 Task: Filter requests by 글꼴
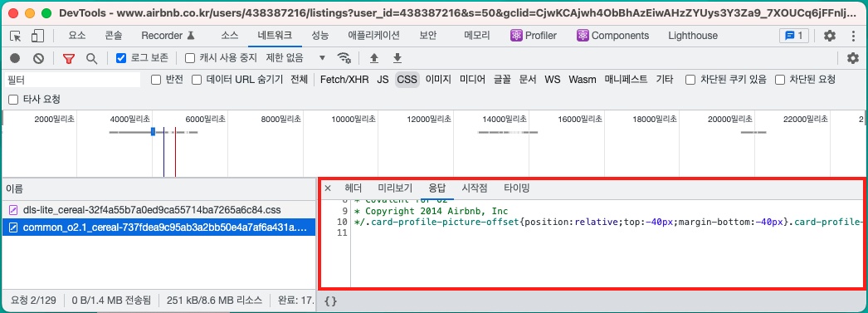coord(502,80)
